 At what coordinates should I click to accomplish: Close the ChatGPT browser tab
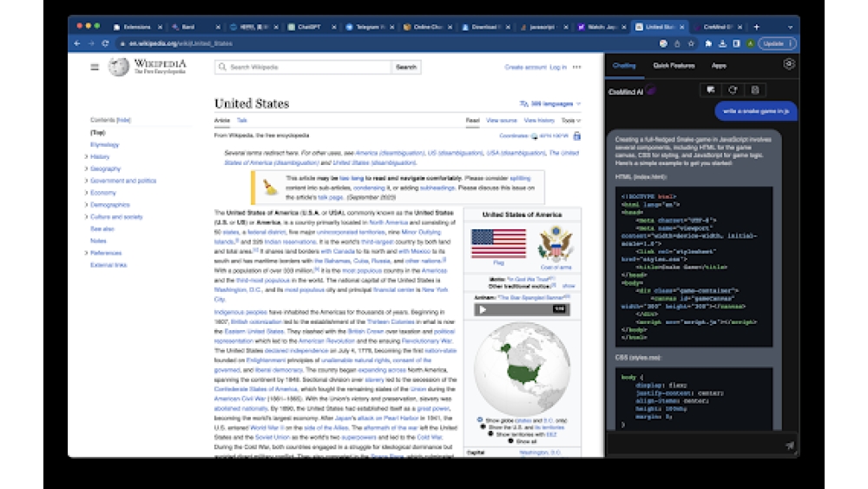point(334,27)
